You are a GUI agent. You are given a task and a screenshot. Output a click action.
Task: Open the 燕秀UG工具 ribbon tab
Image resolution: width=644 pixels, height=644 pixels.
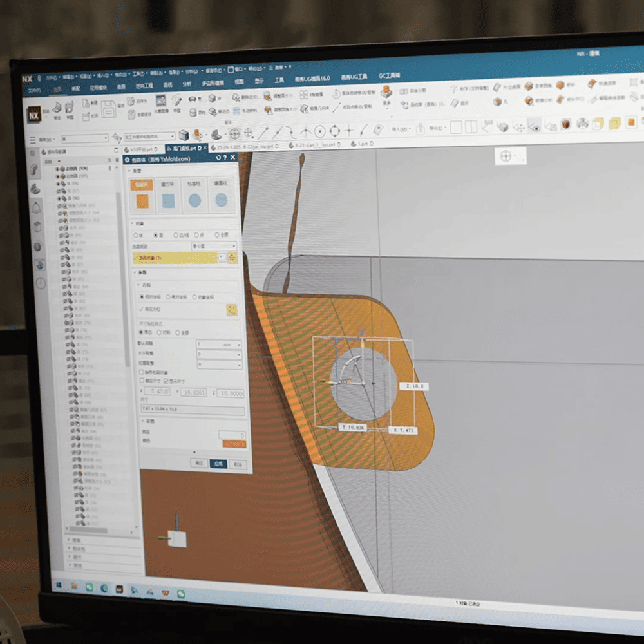pos(354,77)
